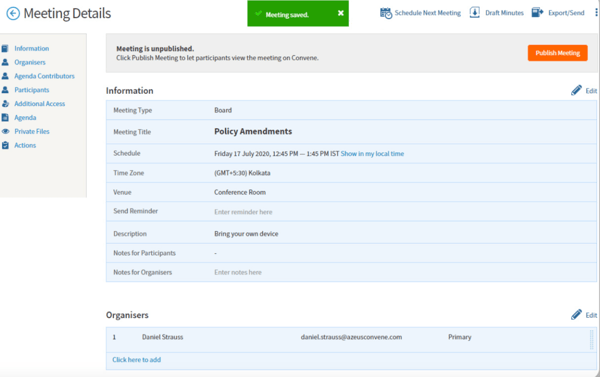Dismiss the 'Meeting saved.' notification
600x377 pixels.
(x=341, y=13)
